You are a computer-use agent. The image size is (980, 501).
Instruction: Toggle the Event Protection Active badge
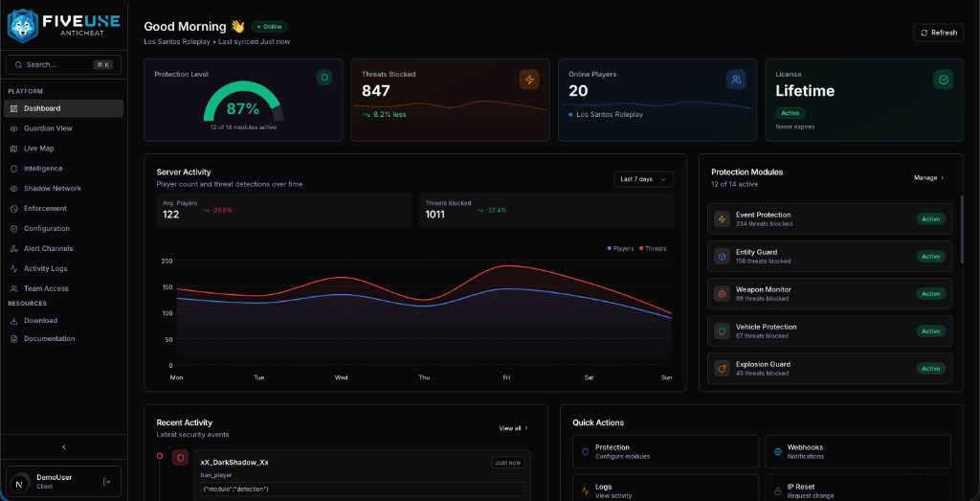pos(930,219)
